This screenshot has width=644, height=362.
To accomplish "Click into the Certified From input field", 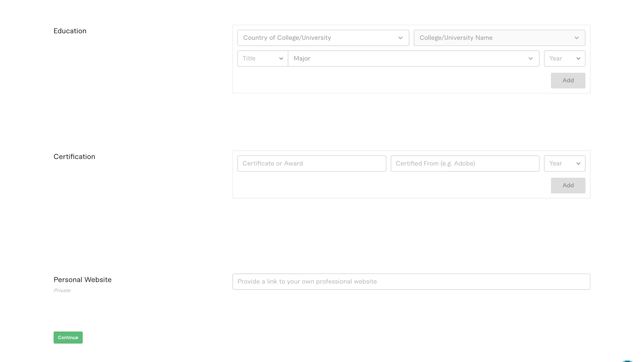I will point(465,163).
